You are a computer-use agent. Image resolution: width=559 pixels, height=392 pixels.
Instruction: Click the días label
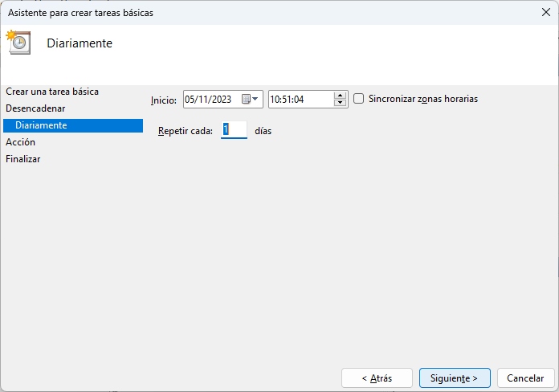click(263, 131)
